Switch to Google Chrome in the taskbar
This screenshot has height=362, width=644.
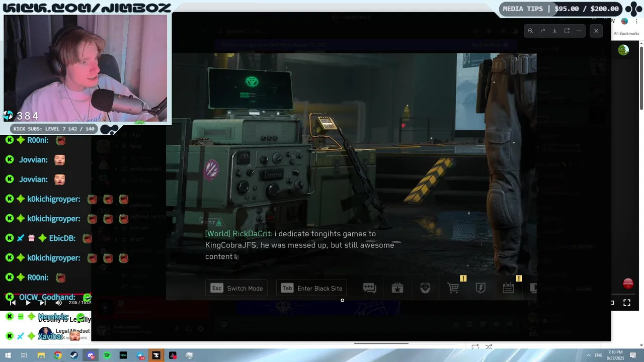coord(58,355)
